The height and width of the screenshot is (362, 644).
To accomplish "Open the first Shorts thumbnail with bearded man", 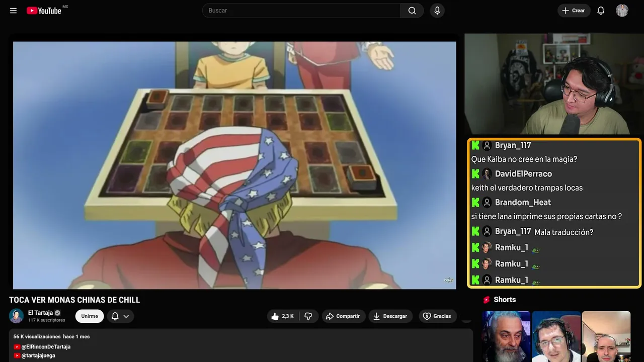I will coord(506,336).
